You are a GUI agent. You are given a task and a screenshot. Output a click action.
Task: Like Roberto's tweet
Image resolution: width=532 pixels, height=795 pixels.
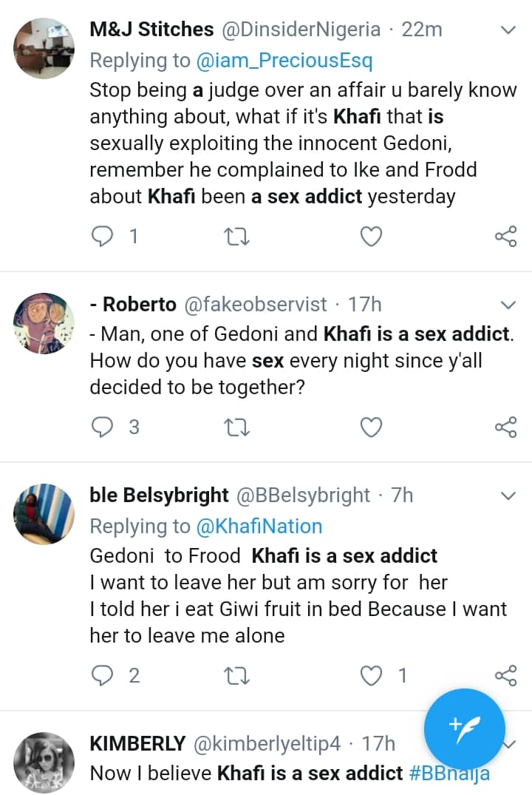point(370,427)
